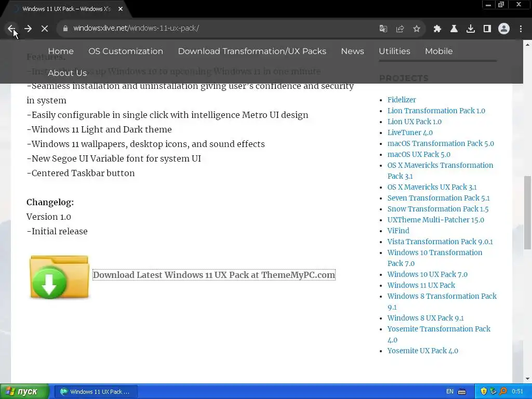Click the scrollbar up arrow
The image size is (532, 399).
(x=528, y=45)
